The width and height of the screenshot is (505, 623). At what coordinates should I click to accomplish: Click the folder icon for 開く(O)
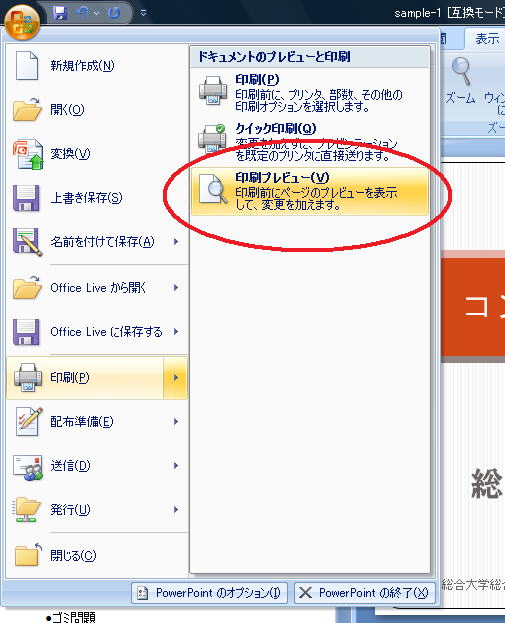pos(27,109)
